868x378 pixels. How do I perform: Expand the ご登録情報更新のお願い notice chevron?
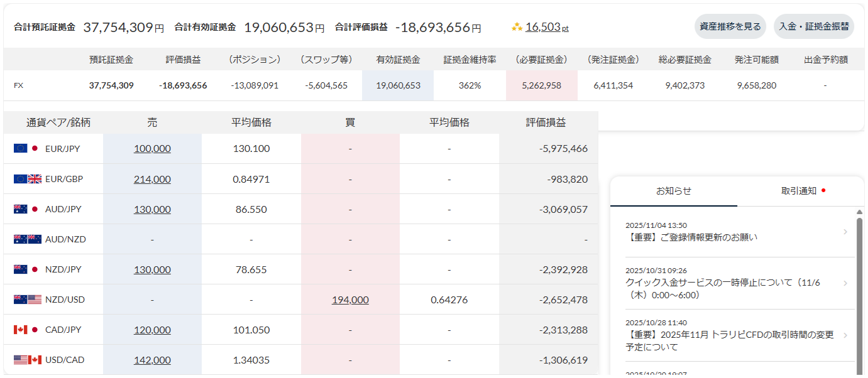(x=845, y=232)
